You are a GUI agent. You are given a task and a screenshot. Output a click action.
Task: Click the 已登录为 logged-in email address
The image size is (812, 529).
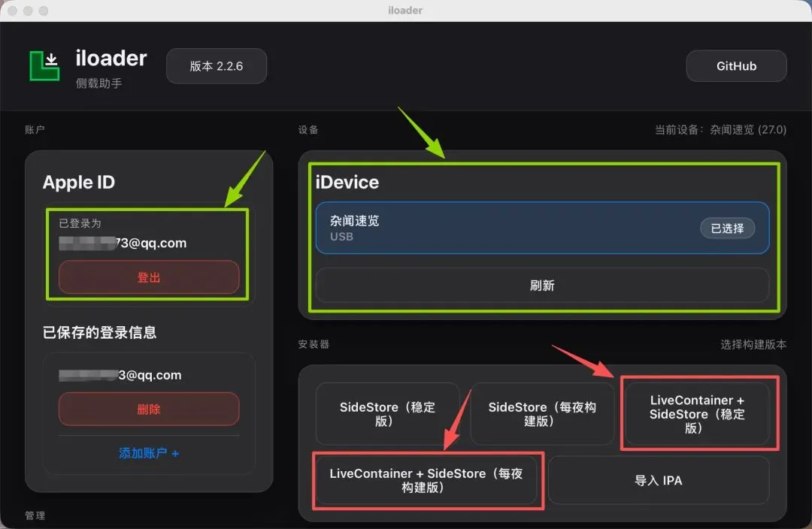pos(123,243)
